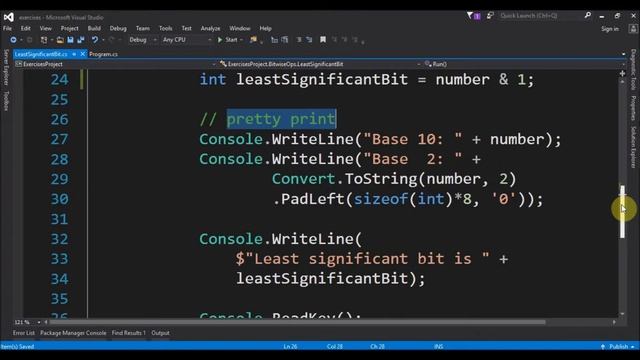The height and width of the screenshot is (360, 640).
Task: Open the Properties side tab
Action: click(633, 108)
